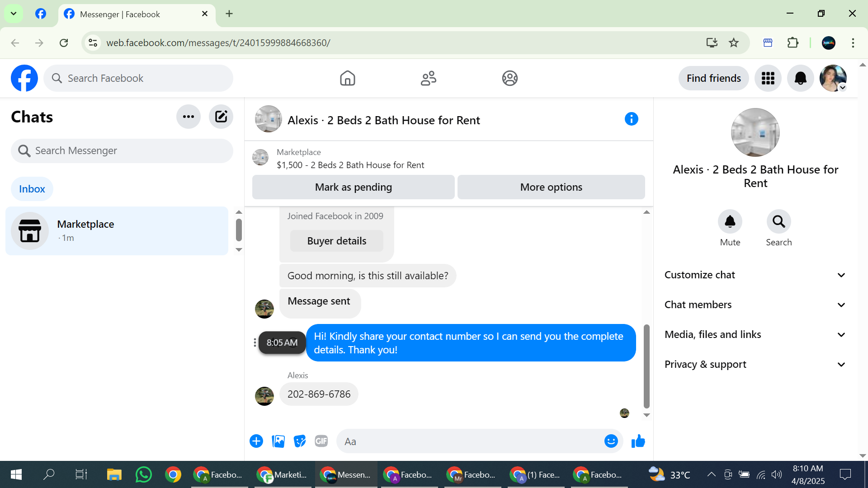
Task: Open the sticker chooser
Action: click(299, 441)
